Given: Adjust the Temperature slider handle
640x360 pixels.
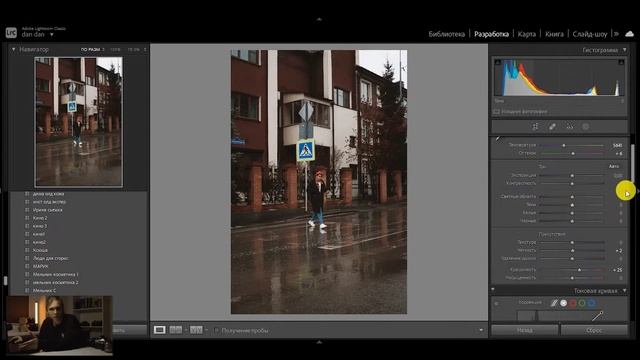Looking at the screenshot, I should click(x=564, y=145).
